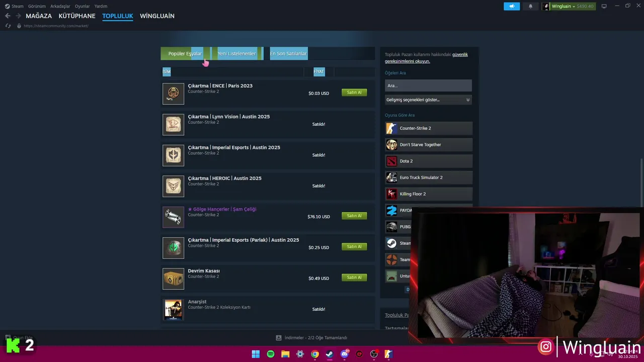Switch to Popüler Eşyalar tab
The width and height of the screenshot is (644, 362).
point(185,54)
